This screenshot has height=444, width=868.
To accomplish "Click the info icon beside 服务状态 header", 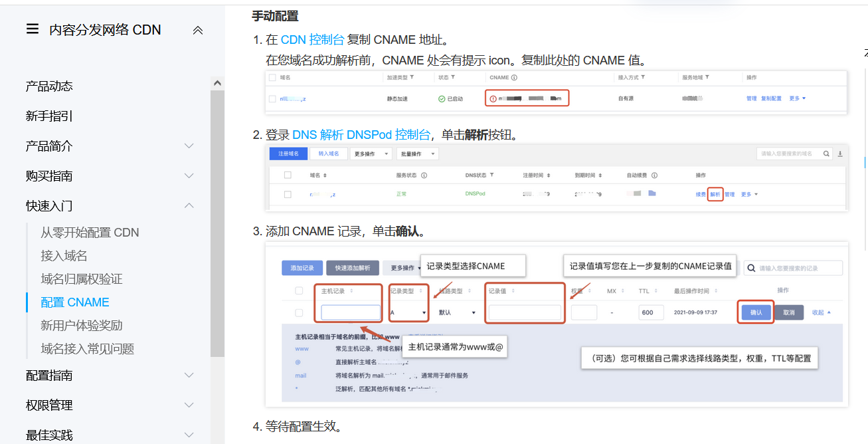I will click(x=424, y=175).
